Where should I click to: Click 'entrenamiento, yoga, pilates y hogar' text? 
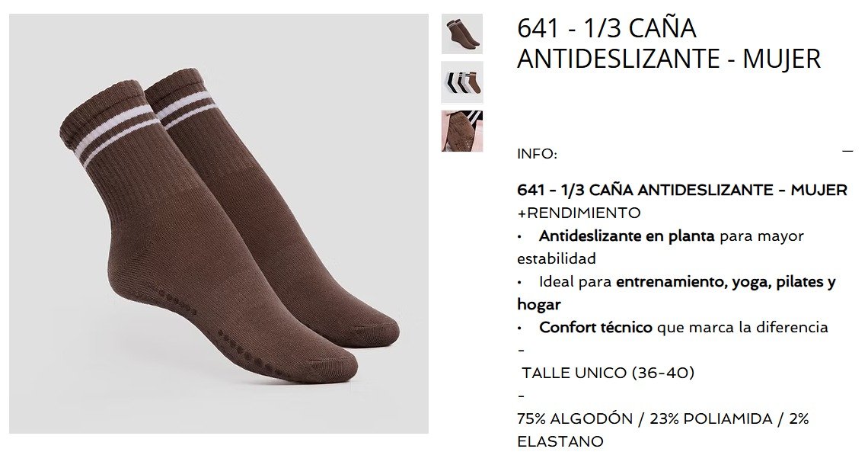click(676, 293)
